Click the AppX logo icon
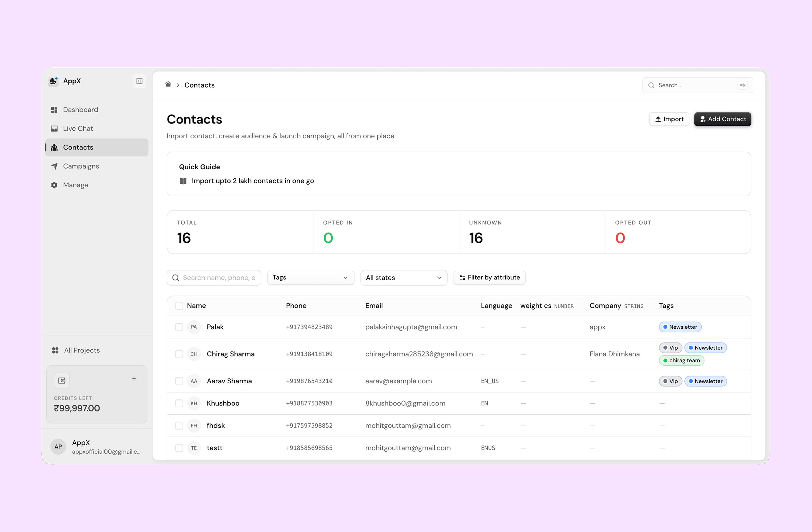Viewport: 812px width, 532px height. click(x=53, y=81)
